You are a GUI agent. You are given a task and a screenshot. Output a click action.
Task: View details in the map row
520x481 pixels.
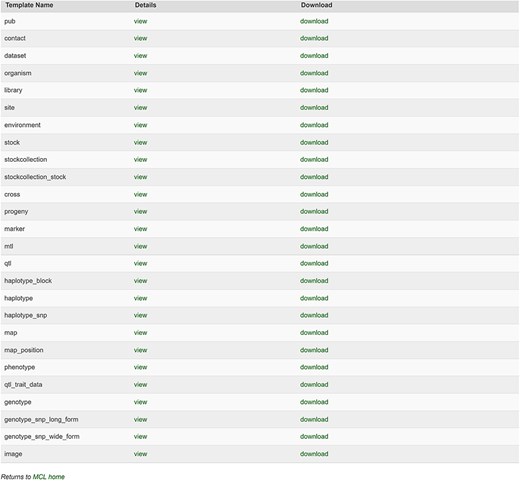click(x=140, y=333)
